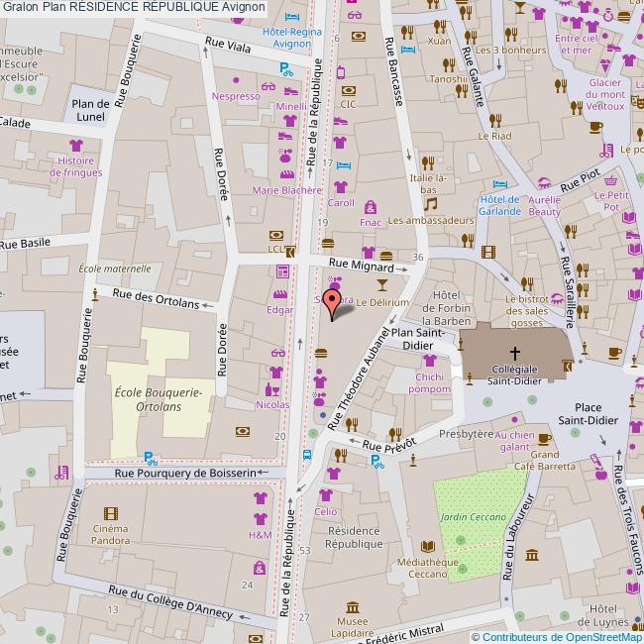
Task: Select the Hôtel Regina Avignon bed icon
Action: click(292, 17)
